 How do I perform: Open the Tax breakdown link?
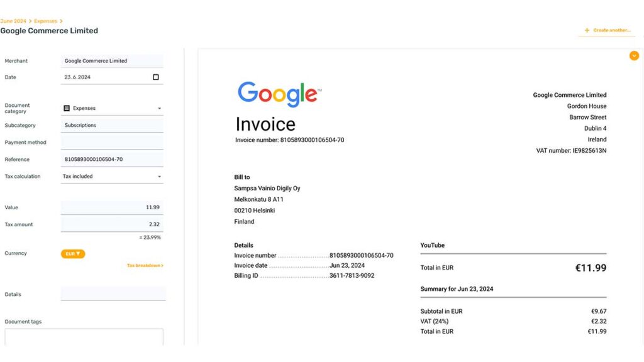click(x=145, y=265)
